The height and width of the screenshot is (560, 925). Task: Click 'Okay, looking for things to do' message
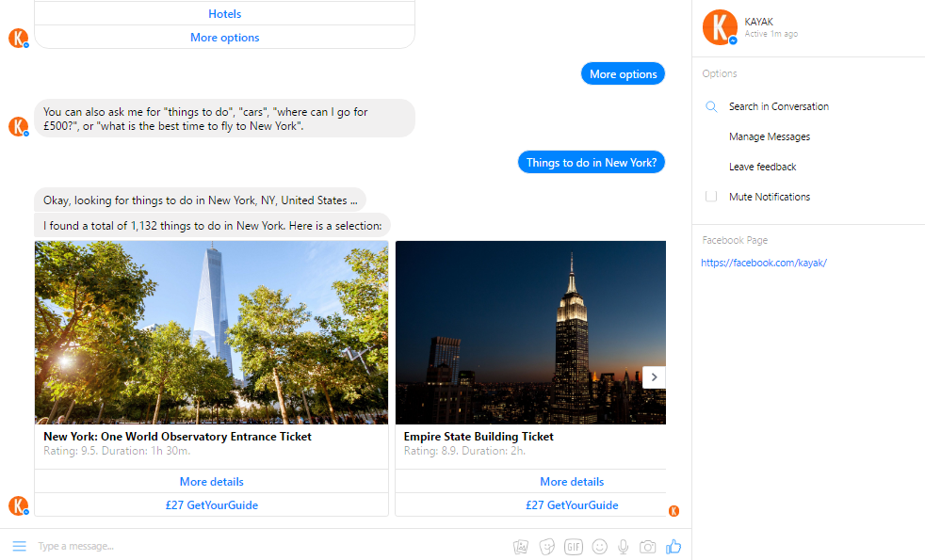[x=200, y=200]
